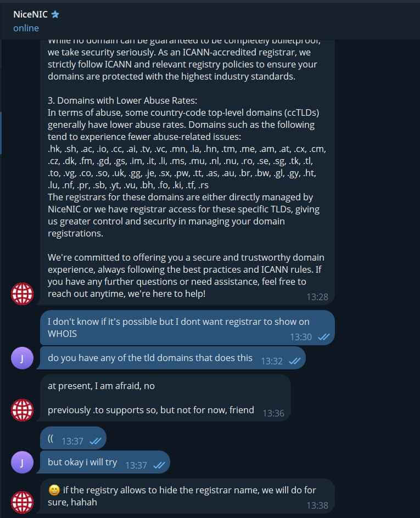The width and height of the screenshot is (420, 518).
Task: Click globe avatar beside "previously .to supports so" message
Action: point(23,409)
